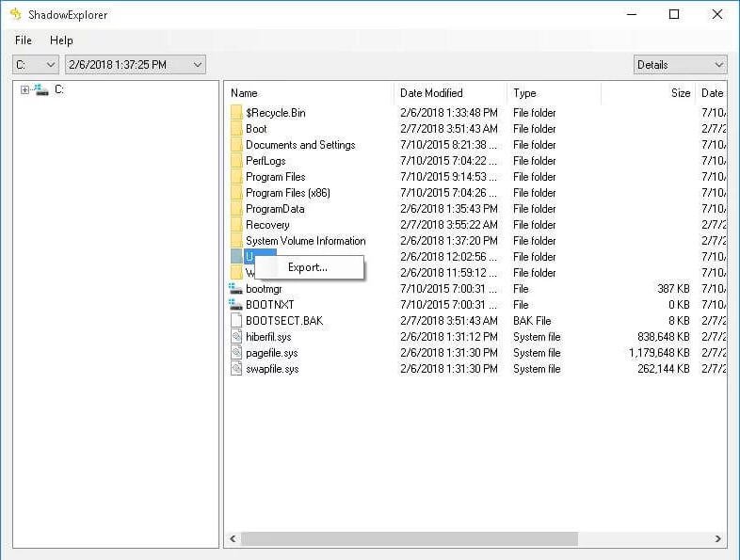Click the scroll right arrow
The image size is (740, 560).
click(717, 538)
